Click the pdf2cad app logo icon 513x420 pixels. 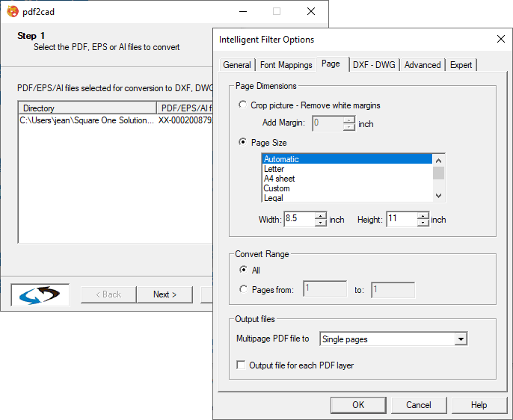[x=13, y=11]
